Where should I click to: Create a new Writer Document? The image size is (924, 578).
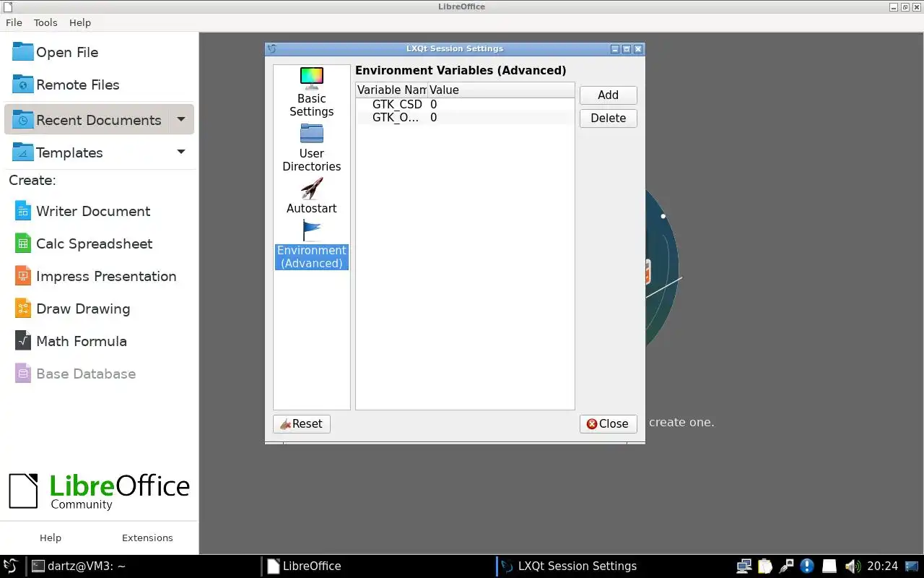pos(100,211)
